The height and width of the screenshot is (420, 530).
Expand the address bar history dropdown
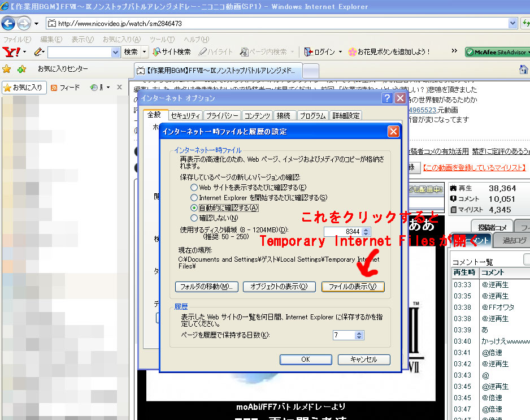pyautogui.click(x=512, y=23)
